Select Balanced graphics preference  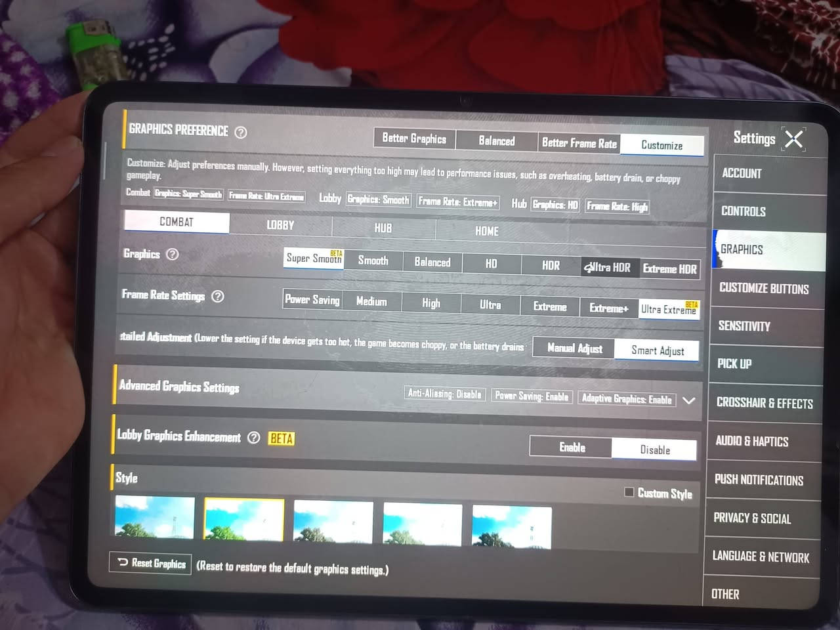(497, 141)
